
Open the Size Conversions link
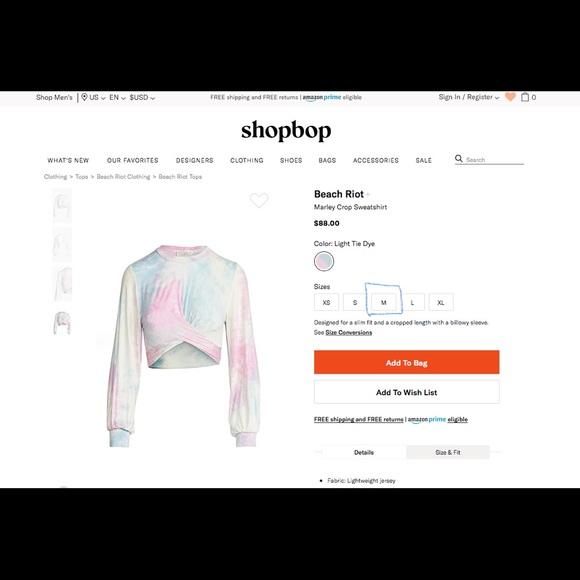click(x=349, y=332)
